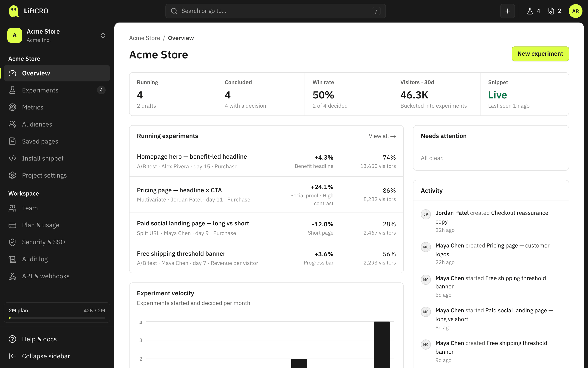Click the Overview gauge icon in sidebar
This screenshot has width=588, height=368.
[x=12, y=73]
